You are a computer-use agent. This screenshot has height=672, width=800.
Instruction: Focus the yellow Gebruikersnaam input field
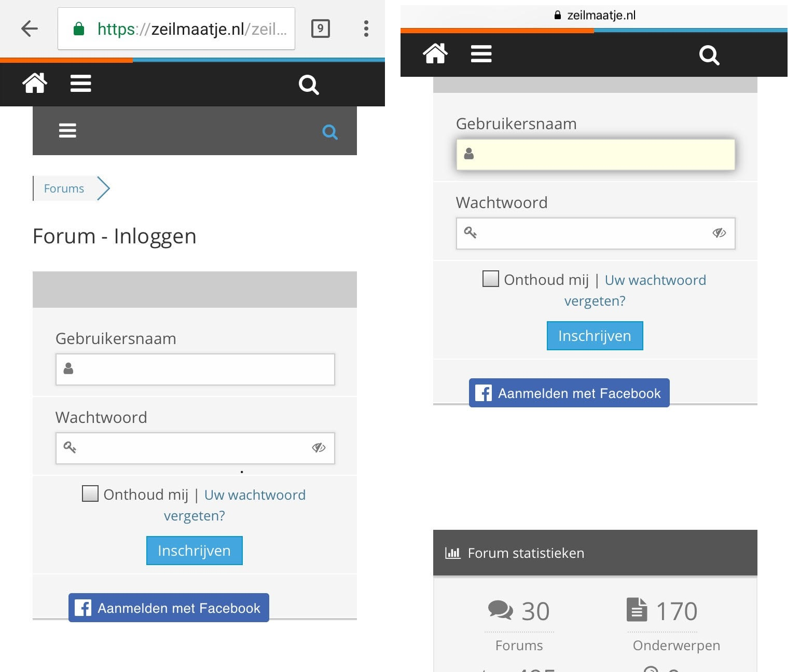596,154
